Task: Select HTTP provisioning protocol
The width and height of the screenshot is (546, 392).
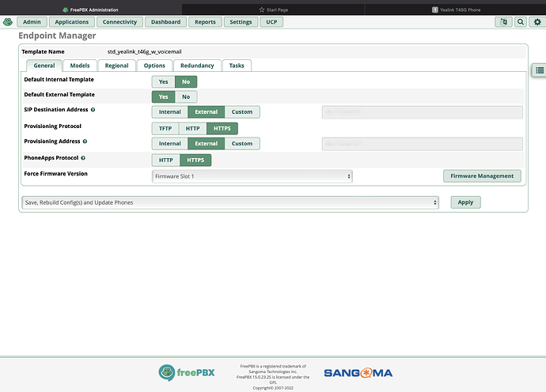Action: 192,128
